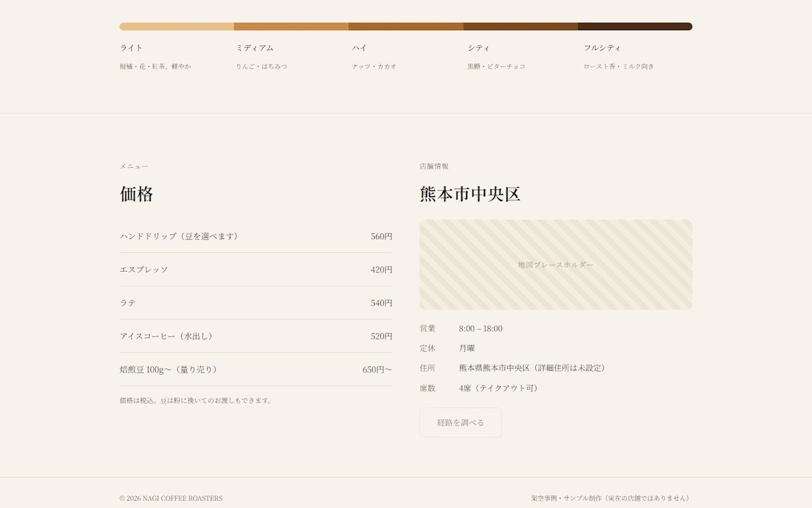Click the 焙煎豆 100g〜（量り売り） row

click(x=256, y=370)
